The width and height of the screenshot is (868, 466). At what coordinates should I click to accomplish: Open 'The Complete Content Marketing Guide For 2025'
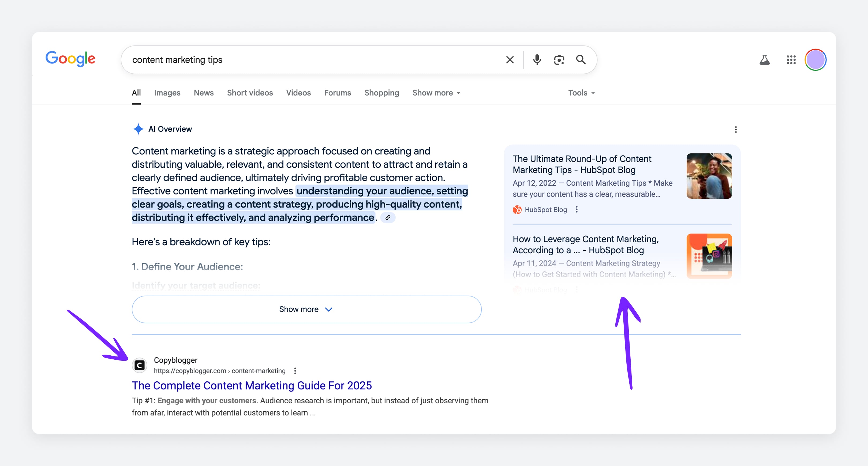[x=252, y=385]
